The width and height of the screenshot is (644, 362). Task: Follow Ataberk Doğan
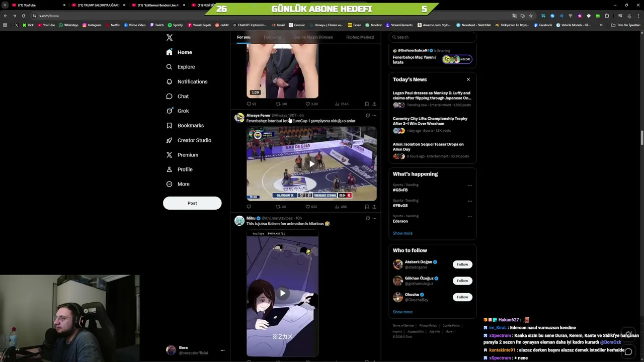(x=462, y=264)
